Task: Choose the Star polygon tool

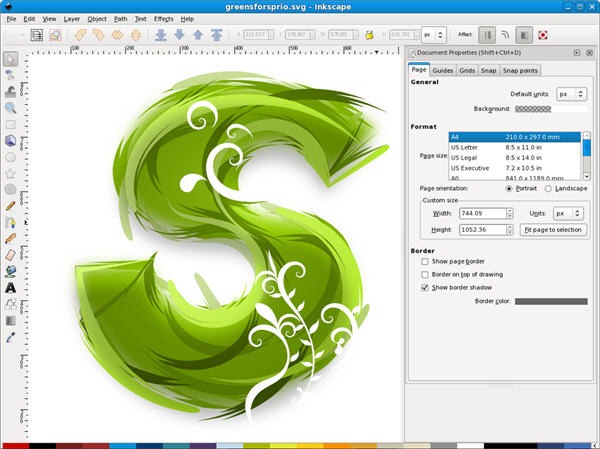Action: [11, 172]
